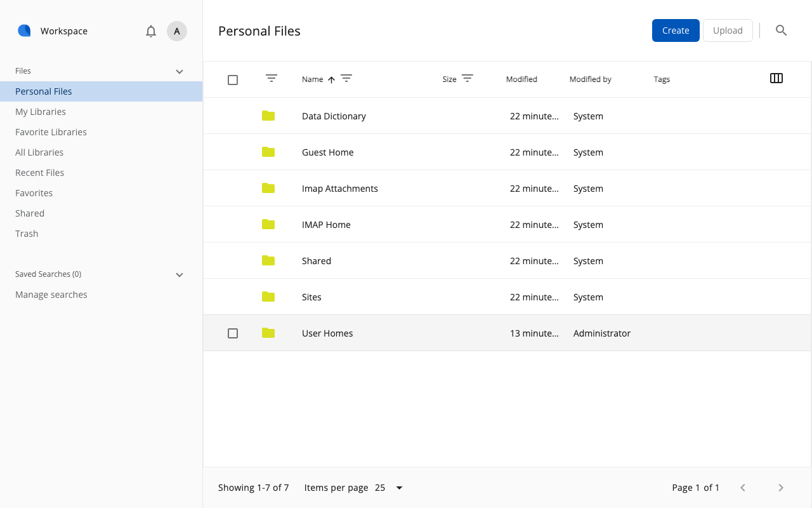Click the Create button

click(x=676, y=30)
